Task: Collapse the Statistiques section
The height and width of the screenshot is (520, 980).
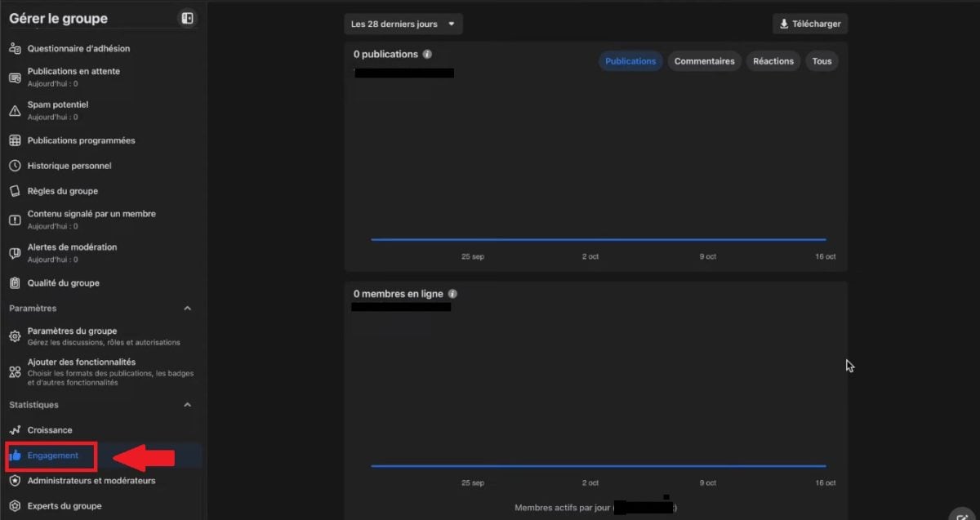Action: click(x=187, y=405)
